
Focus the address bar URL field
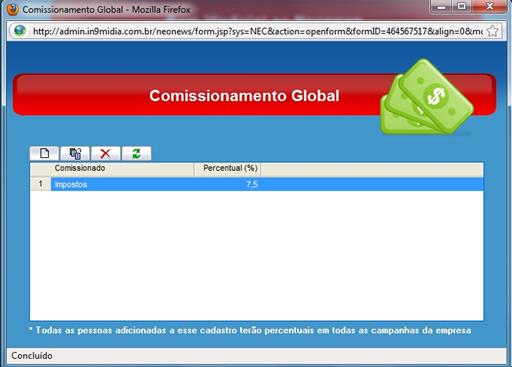(x=257, y=31)
